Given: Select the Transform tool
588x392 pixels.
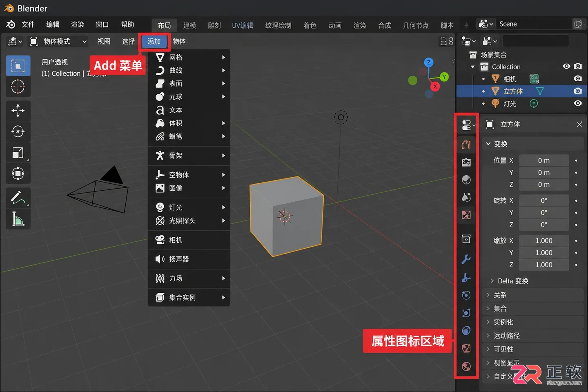Looking at the screenshot, I should 18,174.
